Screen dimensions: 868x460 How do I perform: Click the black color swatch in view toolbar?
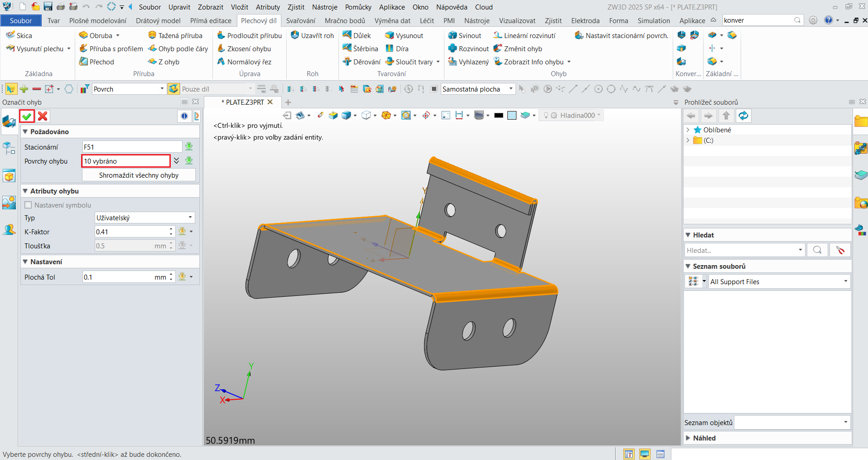click(x=499, y=116)
